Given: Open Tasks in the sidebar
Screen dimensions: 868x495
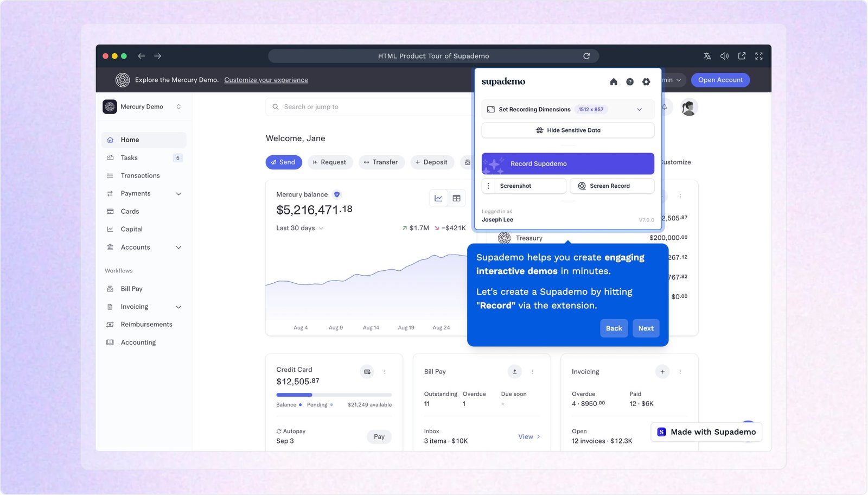Looking at the screenshot, I should coord(144,158).
